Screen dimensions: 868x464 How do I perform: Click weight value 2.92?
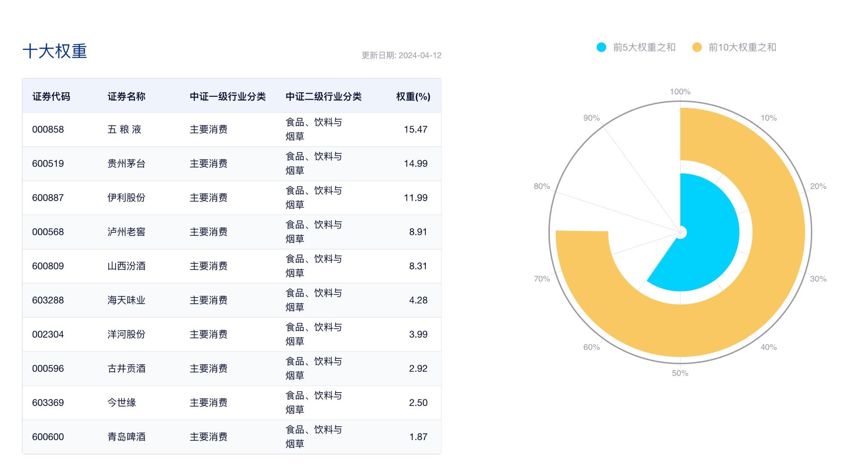click(418, 368)
